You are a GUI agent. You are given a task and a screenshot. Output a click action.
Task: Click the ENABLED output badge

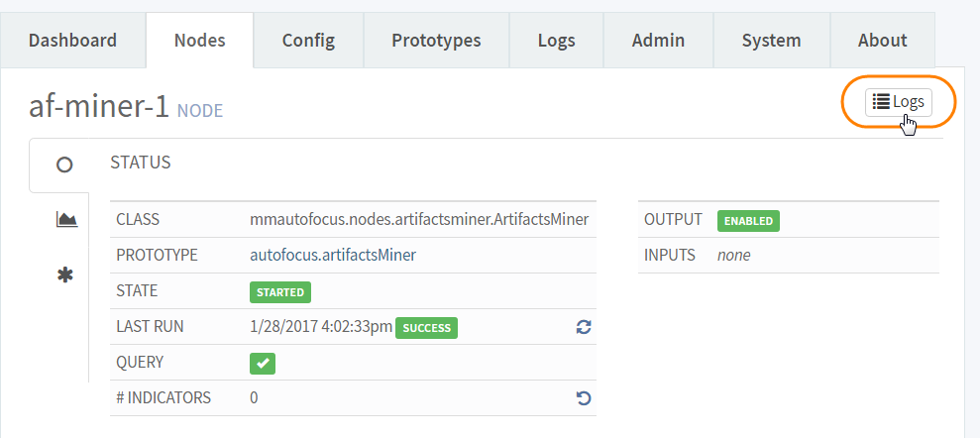pyautogui.click(x=748, y=221)
